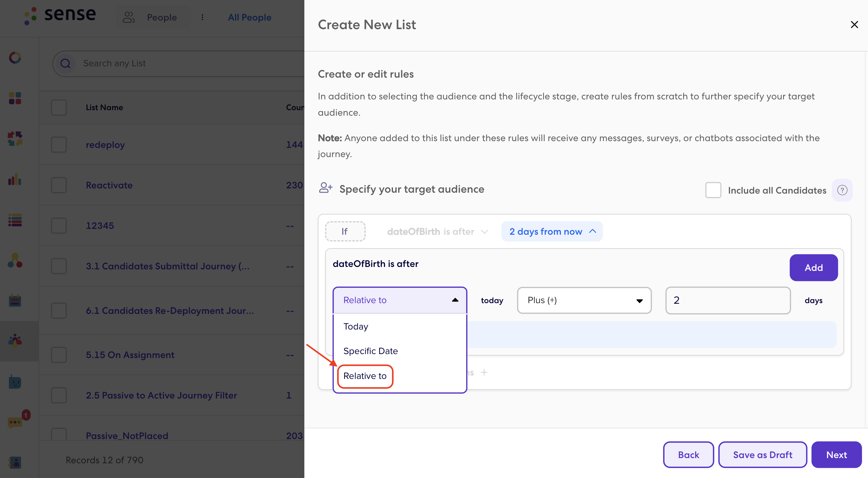Screen dimensions: 868x478
Task: Click the Back button
Action: tap(688, 455)
